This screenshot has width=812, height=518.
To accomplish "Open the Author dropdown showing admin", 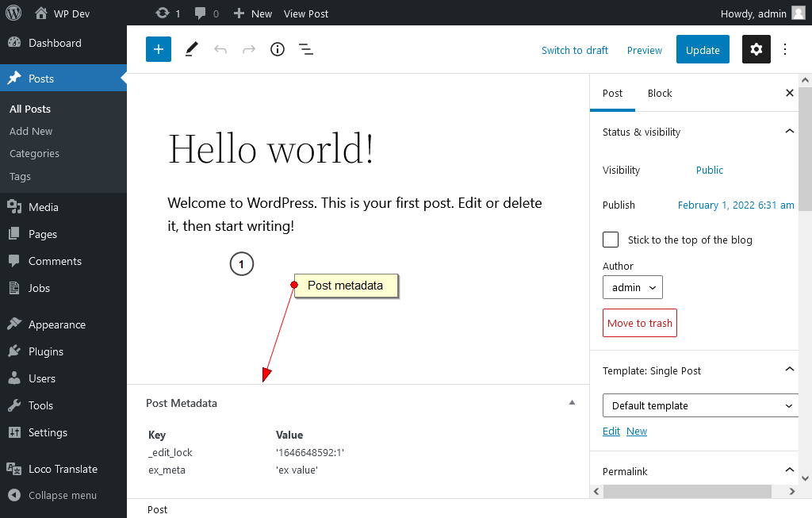I will tap(632, 287).
